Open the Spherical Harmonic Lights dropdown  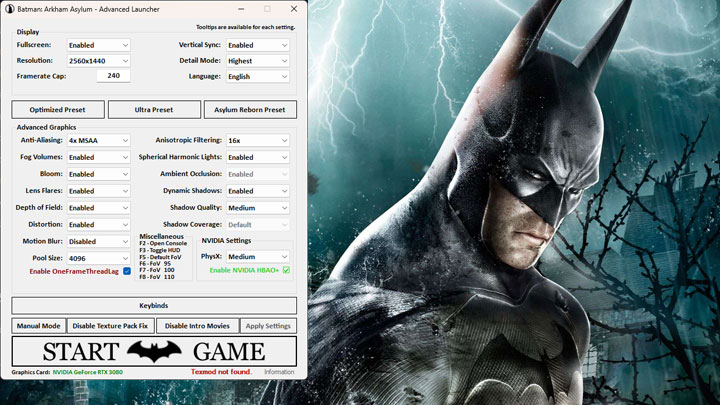[258, 157]
